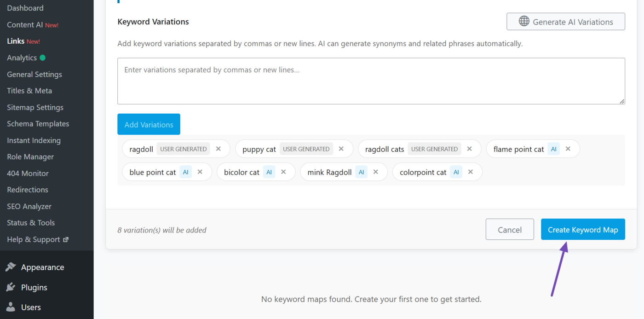Remove the 'colorpoint cat' AI suggestion
Viewport: 644px width, 319px height.
pyautogui.click(x=470, y=172)
